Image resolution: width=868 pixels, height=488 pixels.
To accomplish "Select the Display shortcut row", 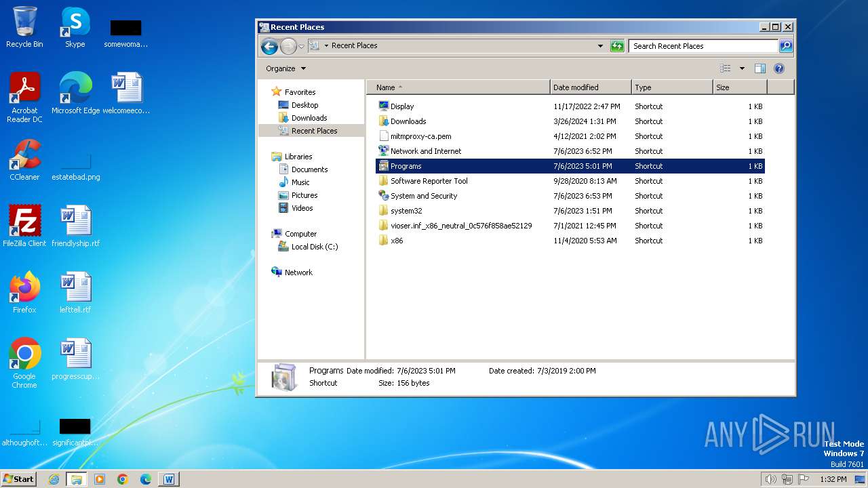I will (570, 106).
